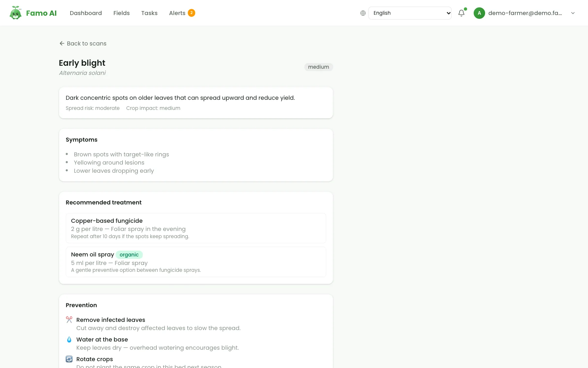Click the Recommended treatment heading

(104, 202)
